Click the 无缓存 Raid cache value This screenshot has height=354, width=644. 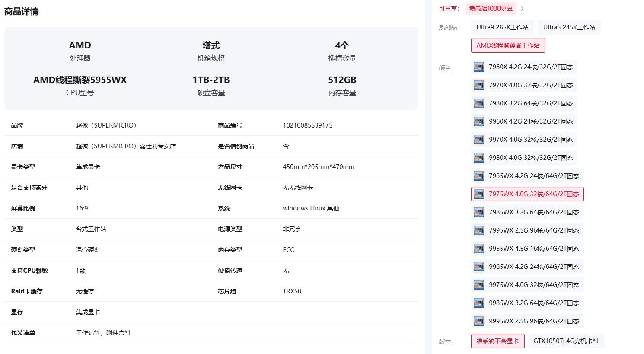point(85,291)
